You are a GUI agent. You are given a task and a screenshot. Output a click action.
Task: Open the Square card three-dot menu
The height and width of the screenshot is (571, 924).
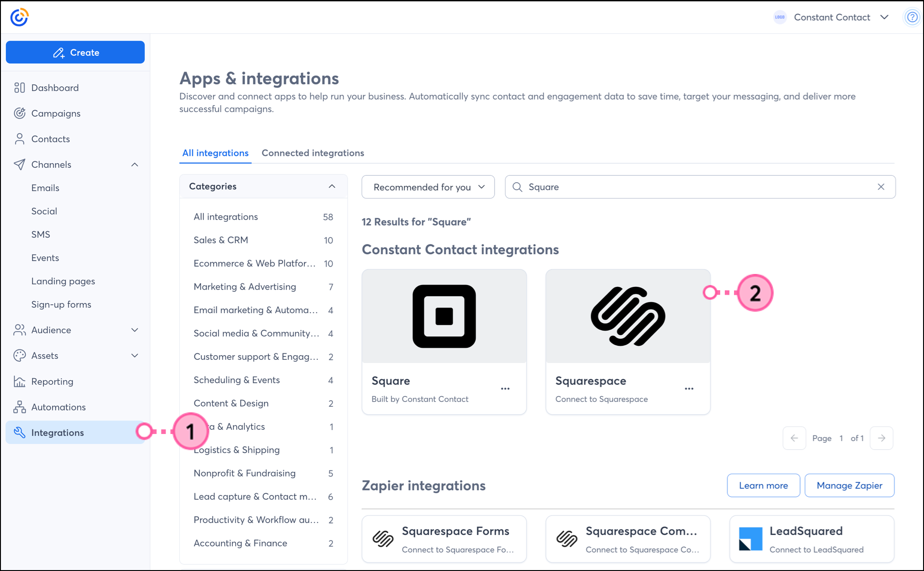click(505, 389)
